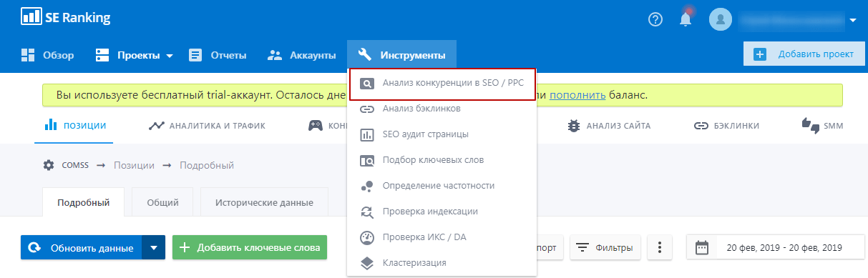Go to Обзор dashboard
Image resolution: width=868 pixels, height=278 pixels.
pyautogui.click(x=47, y=55)
